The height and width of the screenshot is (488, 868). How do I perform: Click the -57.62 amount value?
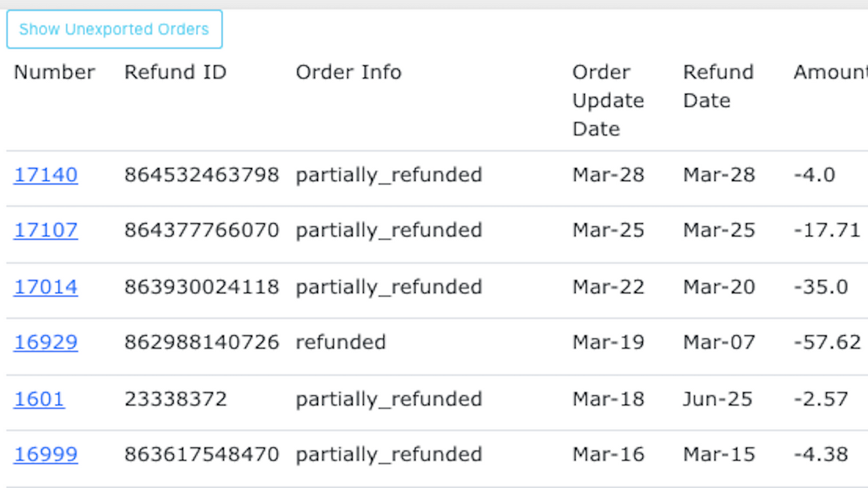pos(827,342)
